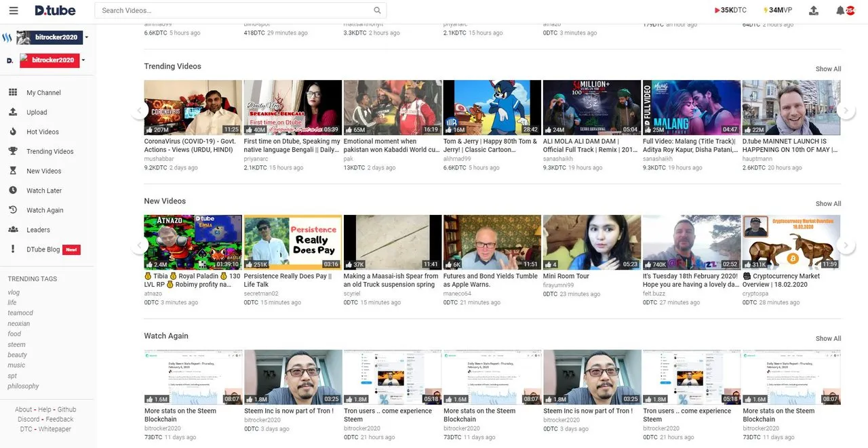Click the Hot Videos flame icon
This screenshot has height=448, width=868.
click(13, 131)
